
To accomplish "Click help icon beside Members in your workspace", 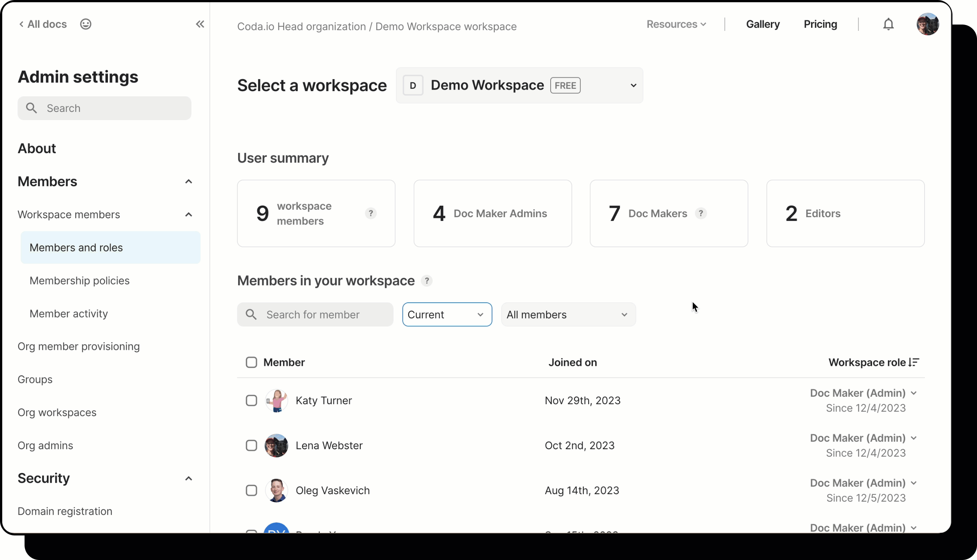I will click(x=426, y=281).
